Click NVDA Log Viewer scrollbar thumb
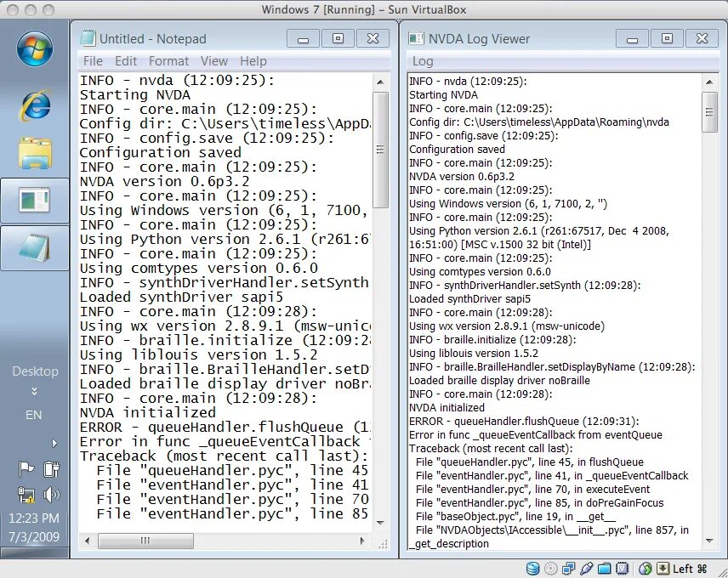The width and height of the screenshot is (728, 578). (x=709, y=112)
